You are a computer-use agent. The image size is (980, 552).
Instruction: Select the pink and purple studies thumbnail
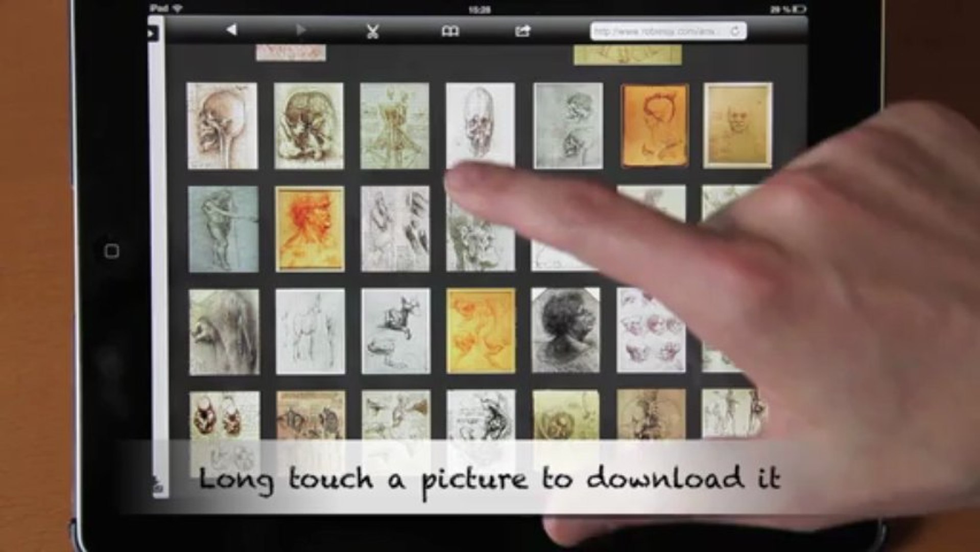click(651, 330)
